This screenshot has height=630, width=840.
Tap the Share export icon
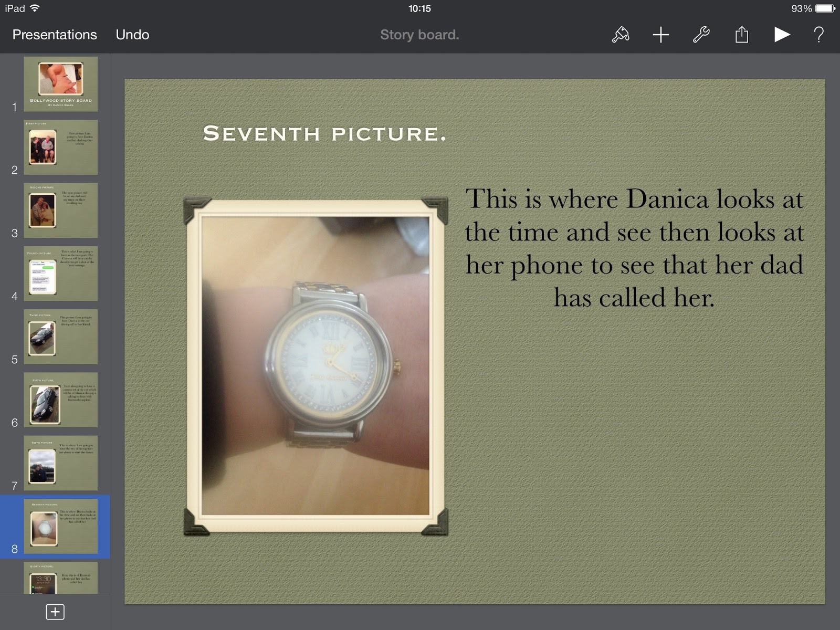[742, 35]
